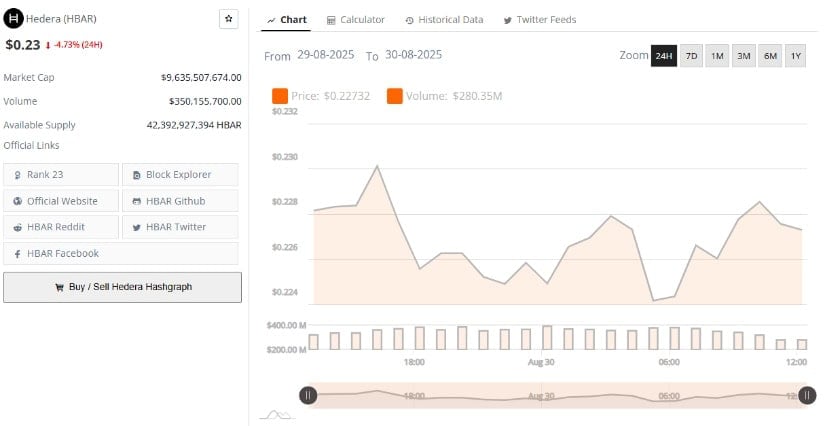This screenshot has height=426, width=825.
Task: Click the Hedera logo icon
Action: 13,18
